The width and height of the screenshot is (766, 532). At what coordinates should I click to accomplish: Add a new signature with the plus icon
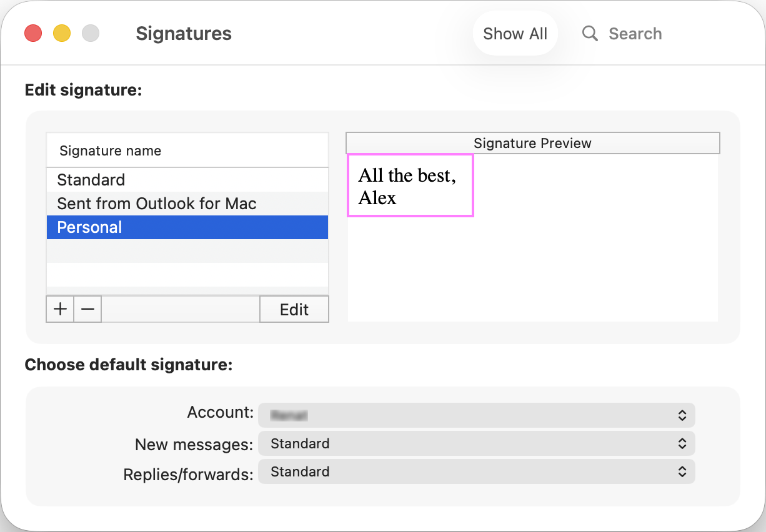(x=59, y=308)
